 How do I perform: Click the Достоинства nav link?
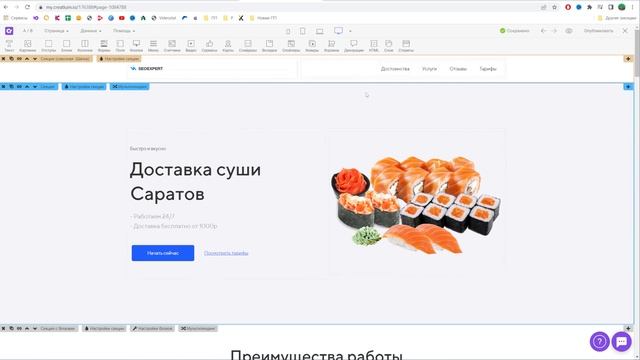tap(395, 69)
